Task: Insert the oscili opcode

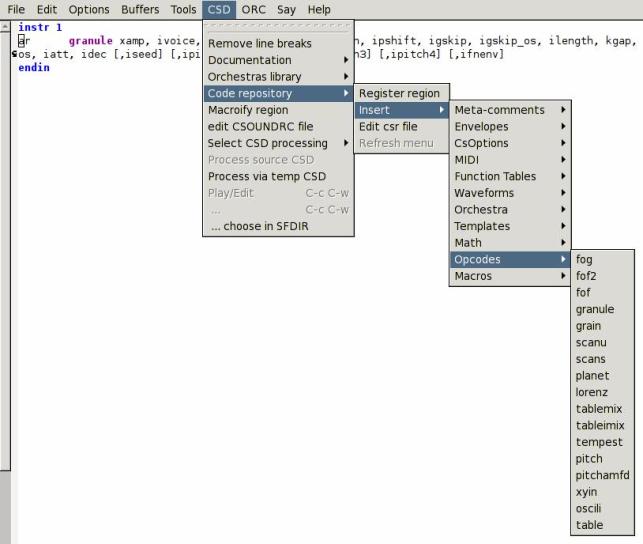Action: click(602, 508)
